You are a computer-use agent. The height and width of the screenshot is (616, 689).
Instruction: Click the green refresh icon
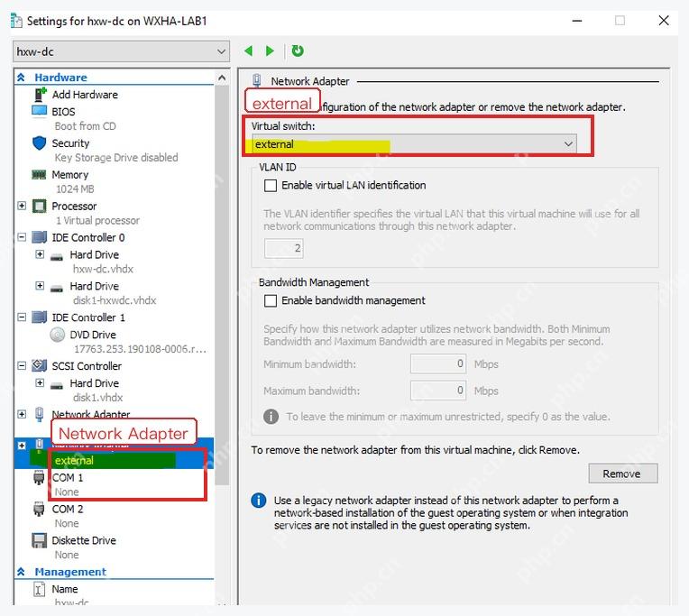[x=298, y=51]
